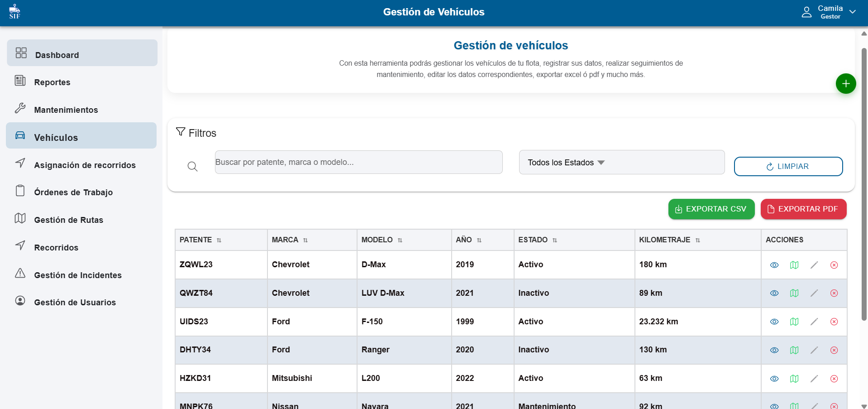The height and width of the screenshot is (409, 868).
Task: Click the green add vehicle plus button
Action: (x=845, y=84)
